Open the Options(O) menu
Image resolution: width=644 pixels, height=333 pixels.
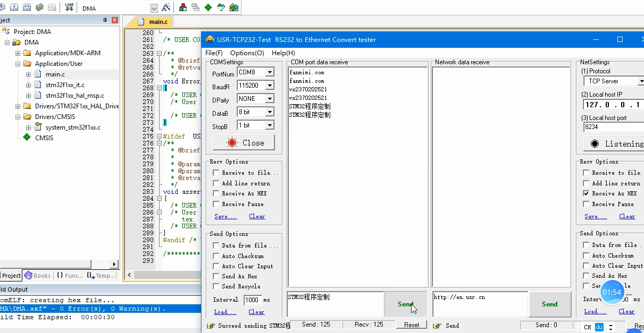pyautogui.click(x=247, y=53)
